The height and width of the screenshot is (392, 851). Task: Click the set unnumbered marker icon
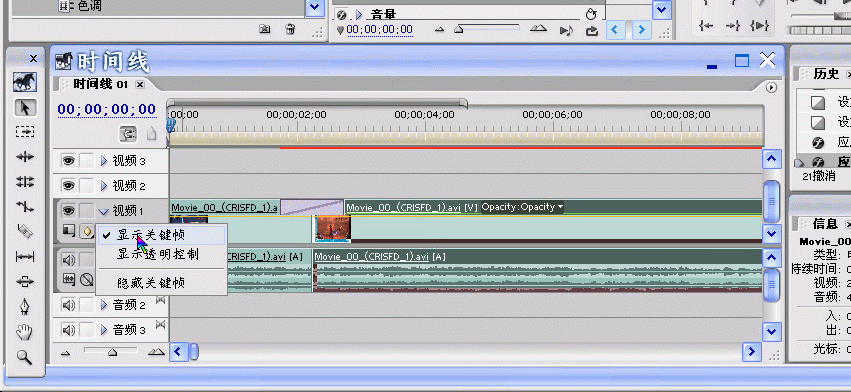tap(152, 133)
